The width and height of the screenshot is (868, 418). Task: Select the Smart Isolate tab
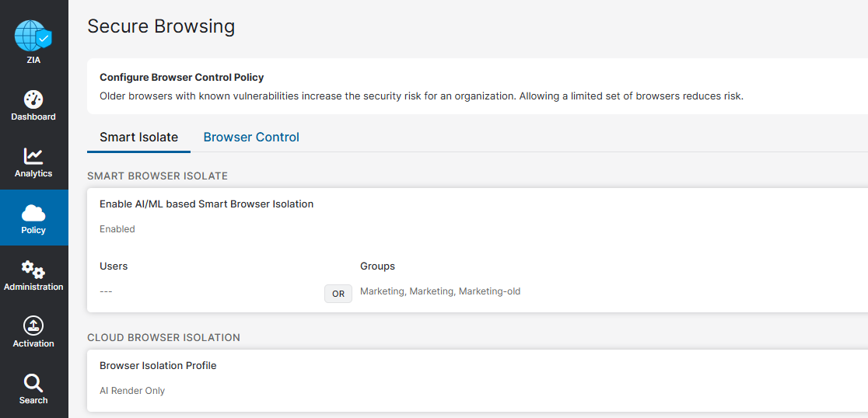pyautogui.click(x=139, y=137)
